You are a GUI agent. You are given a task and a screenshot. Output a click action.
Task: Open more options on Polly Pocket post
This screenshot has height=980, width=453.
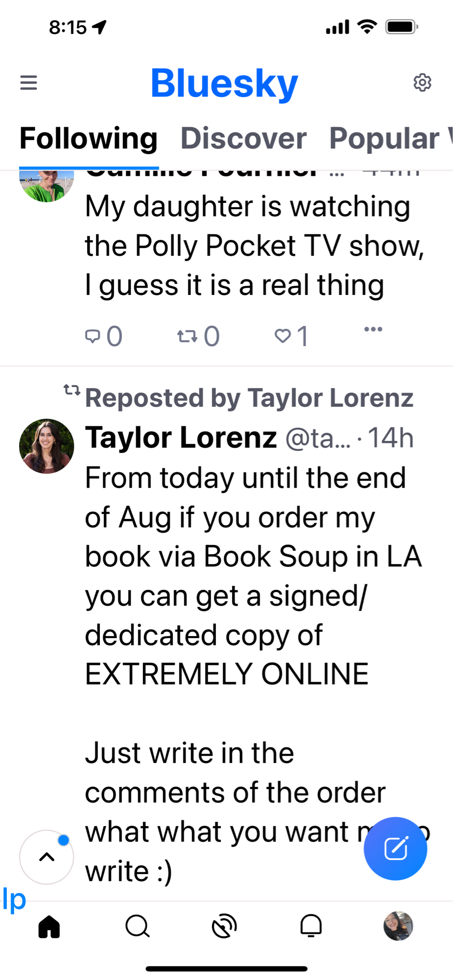click(x=373, y=329)
